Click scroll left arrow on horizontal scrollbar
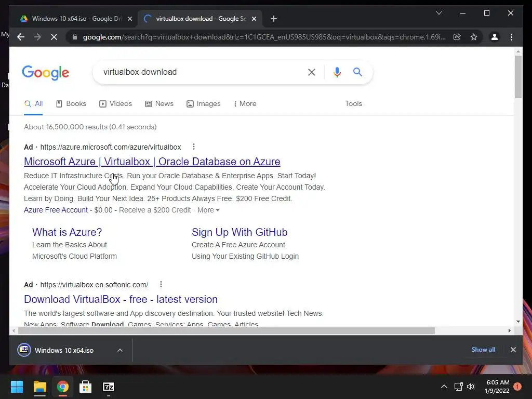Viewport: 532px width, 399px height. coord(14,330)
